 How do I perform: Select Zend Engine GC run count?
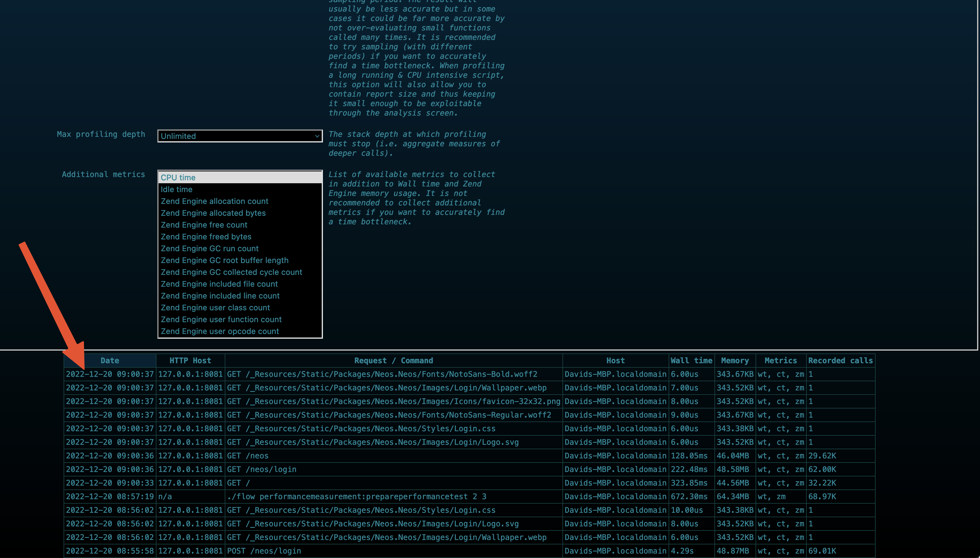click(x=209, y=248)
